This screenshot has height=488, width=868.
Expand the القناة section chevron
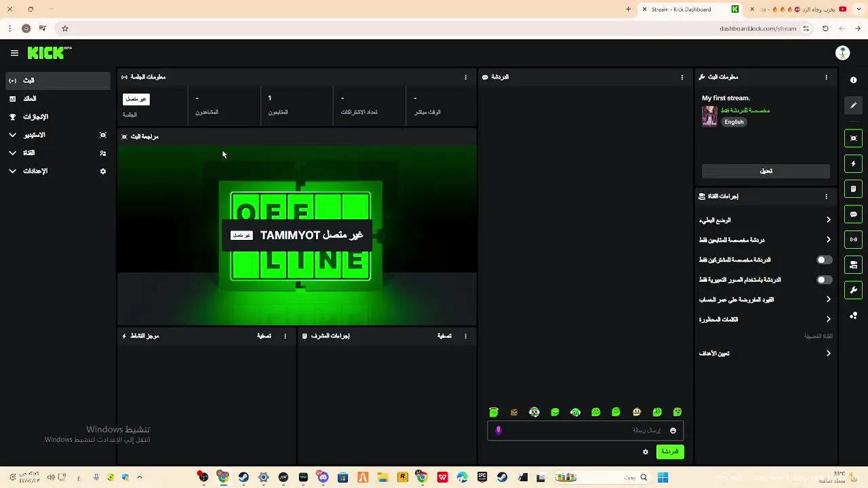click(x=12, y=153)
